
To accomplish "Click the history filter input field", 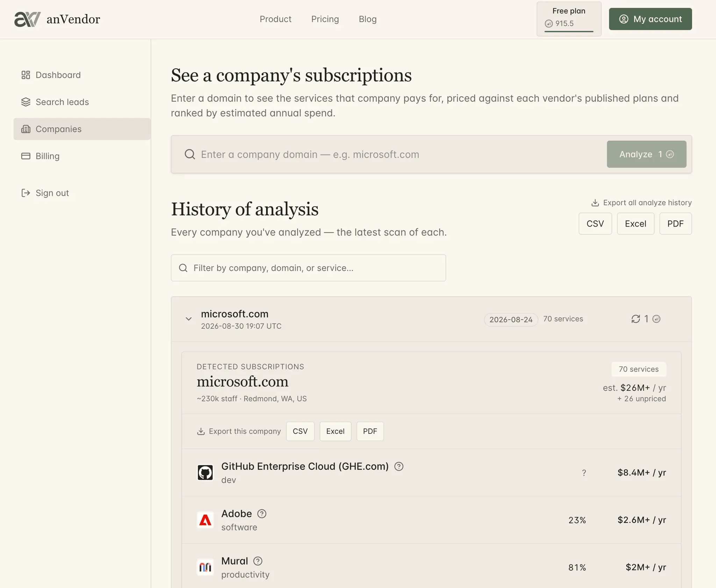I will pyautogui.click(x=308, y=268).
